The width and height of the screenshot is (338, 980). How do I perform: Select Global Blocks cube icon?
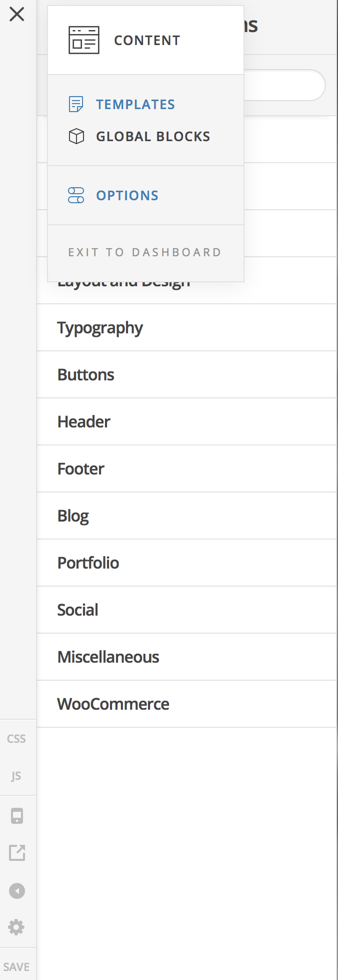click(x=76, y=136)
